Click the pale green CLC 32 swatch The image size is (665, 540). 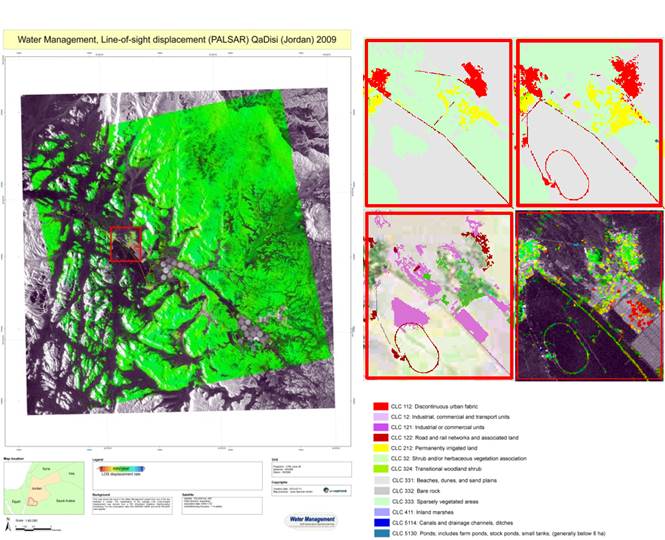(380, 459)
